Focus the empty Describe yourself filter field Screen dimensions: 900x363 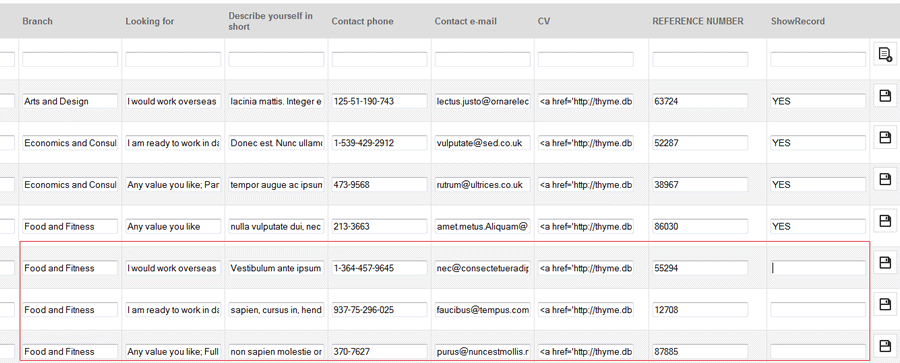click(276, 59)
